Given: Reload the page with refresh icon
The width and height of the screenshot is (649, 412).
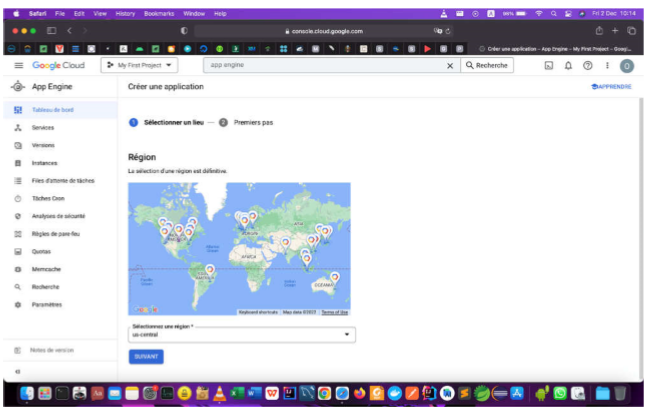Looking at the screenshot, I should point(448,31).
